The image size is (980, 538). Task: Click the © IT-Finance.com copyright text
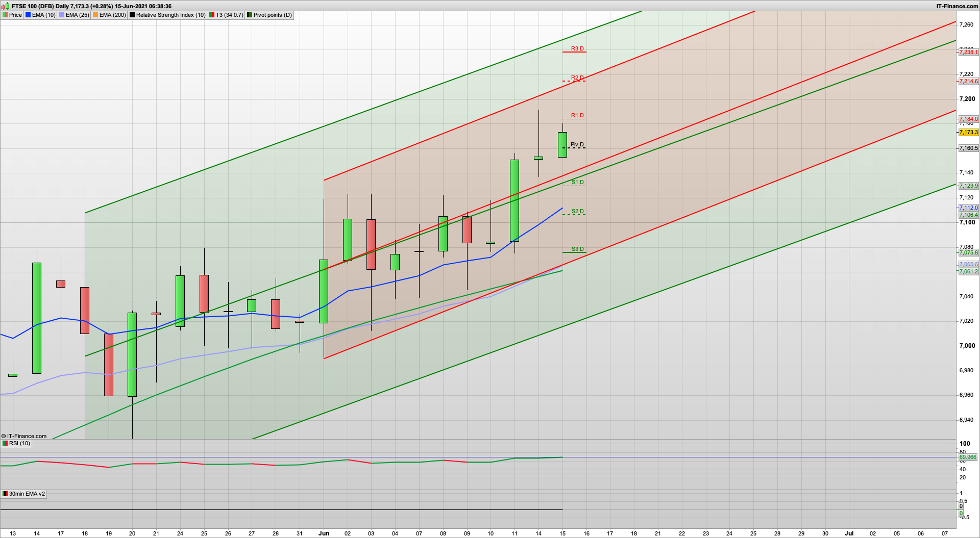[x=24, y=436]
